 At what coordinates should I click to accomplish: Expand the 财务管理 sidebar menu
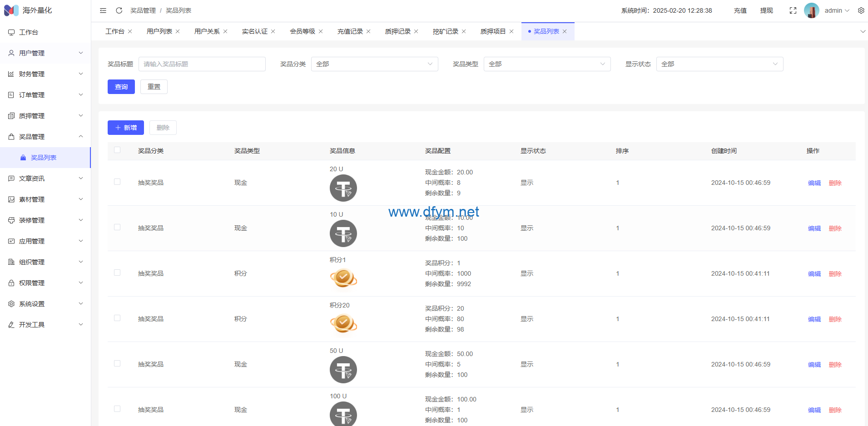pyautogui.click(x=45, y=74)
